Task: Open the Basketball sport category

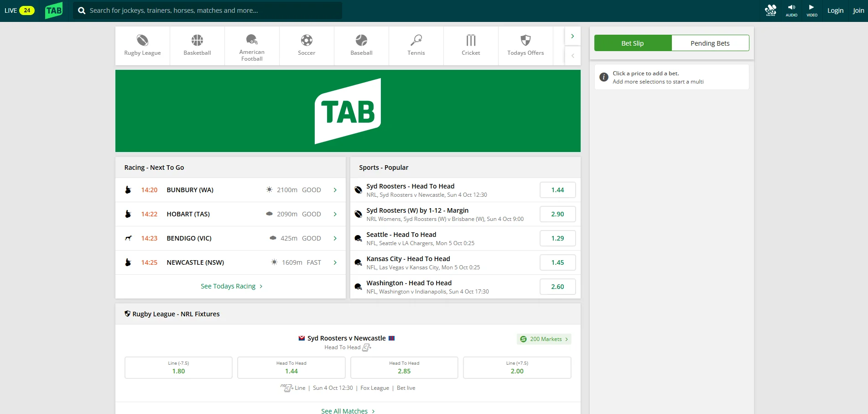Action: coord(197,46)
